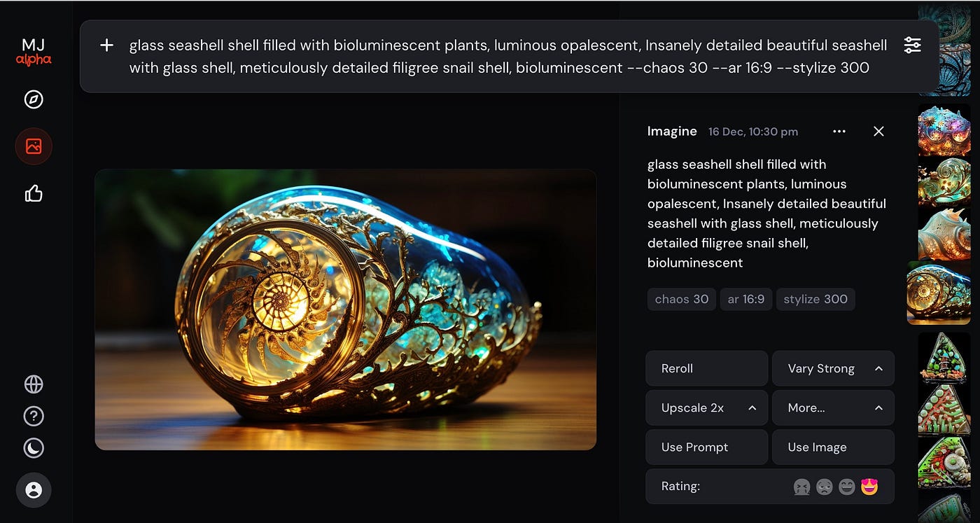Click the Use Prompt button
The width and height of the screenshot is (980, 523).
click(706, 447)
